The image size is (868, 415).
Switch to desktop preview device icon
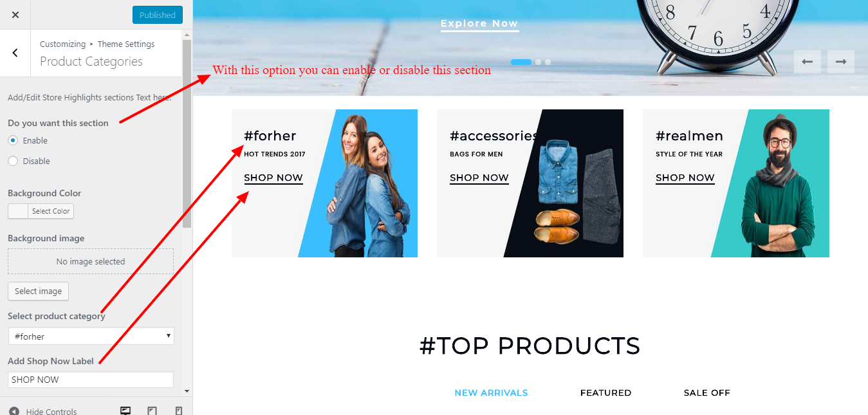[126, 410]
